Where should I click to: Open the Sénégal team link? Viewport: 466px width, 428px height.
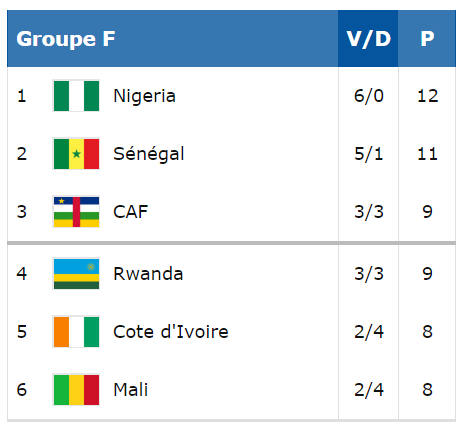coord(149,154)
